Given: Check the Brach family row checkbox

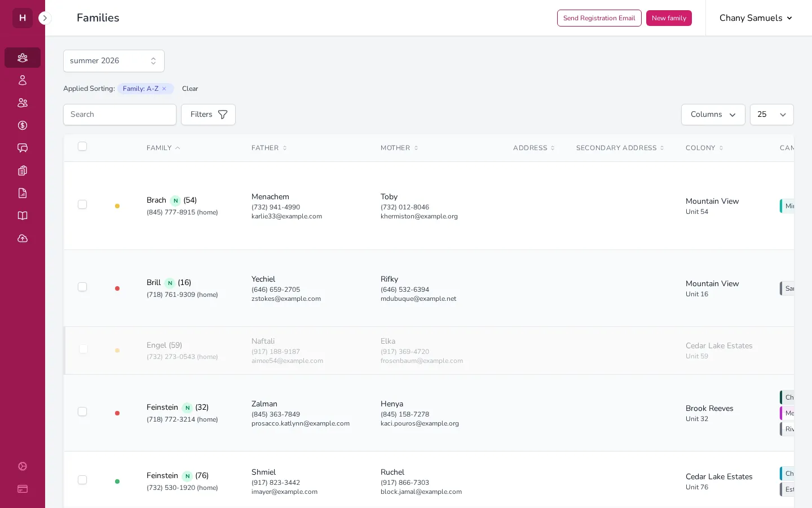Looking at the screenshot, I should pyautogui.click(x=82, y=204).
